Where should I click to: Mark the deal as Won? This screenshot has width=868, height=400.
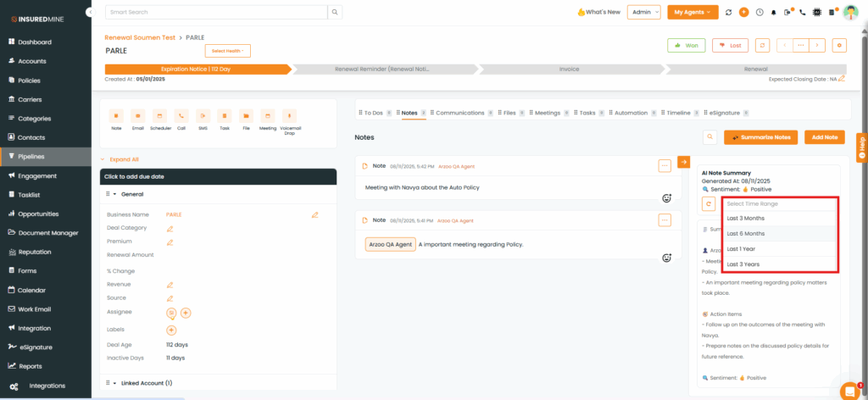686,46
